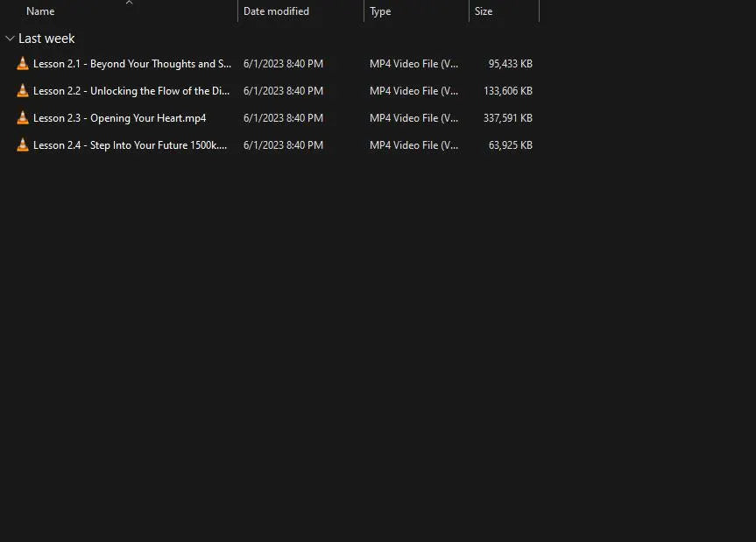Click the 63,925 KB size value

click(511, 145)
